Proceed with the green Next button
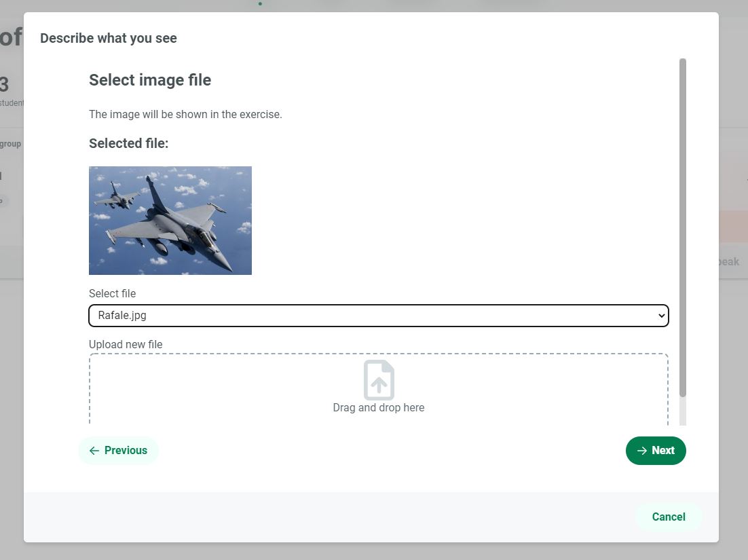Screen dimensions: 748x560 tap(656, 451)
